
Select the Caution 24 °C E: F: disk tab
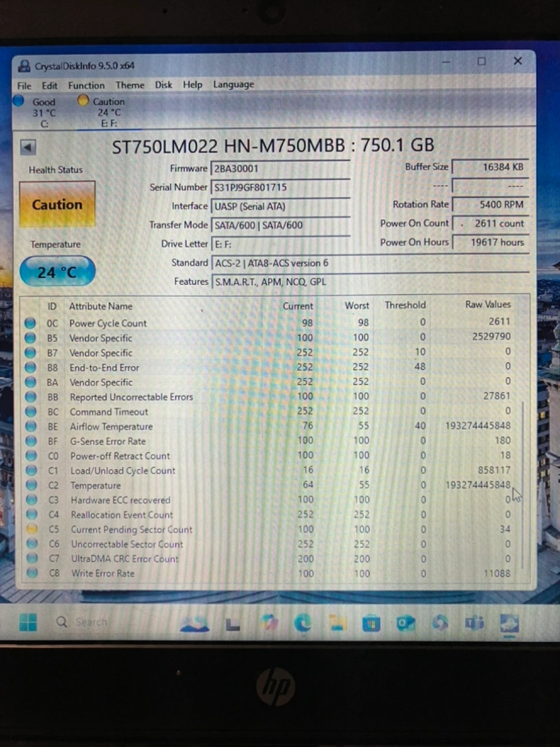(108, 112)
